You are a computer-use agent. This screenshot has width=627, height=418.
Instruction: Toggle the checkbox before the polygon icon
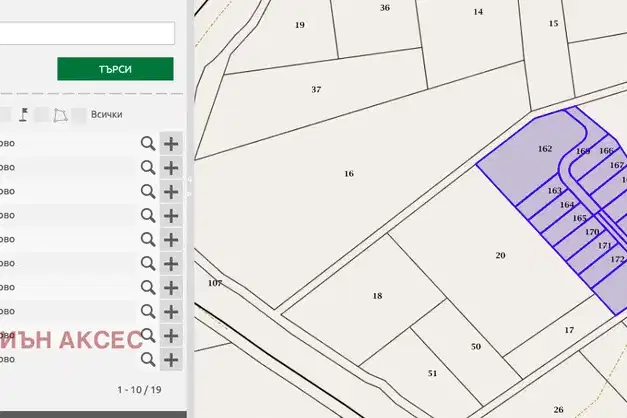(42, 115)
